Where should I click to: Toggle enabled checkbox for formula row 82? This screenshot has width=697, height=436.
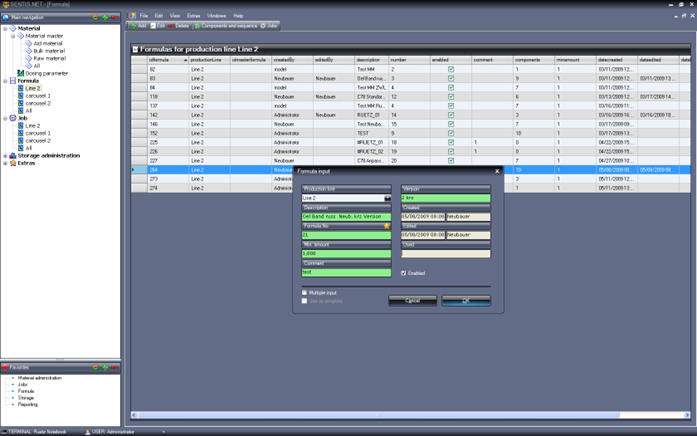[451, 69]
